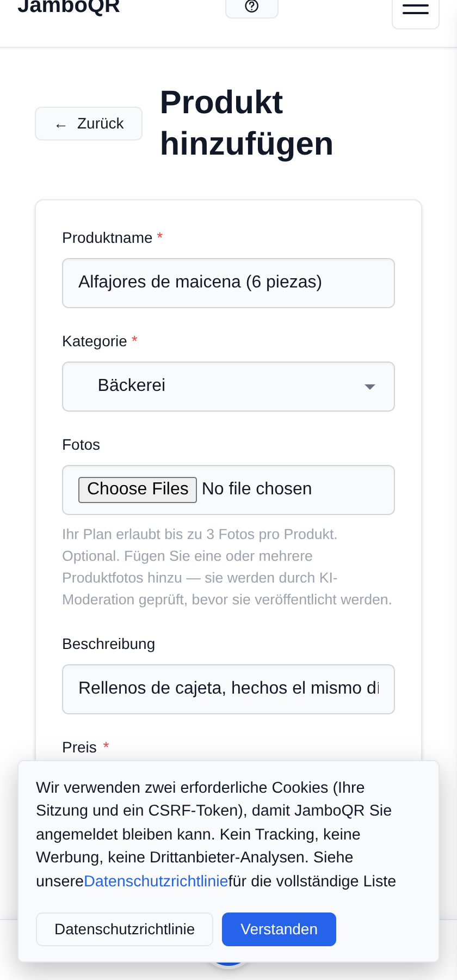Click the Choose Files button
The height and width of the screenshot is (980, 457).
(138, 489)
